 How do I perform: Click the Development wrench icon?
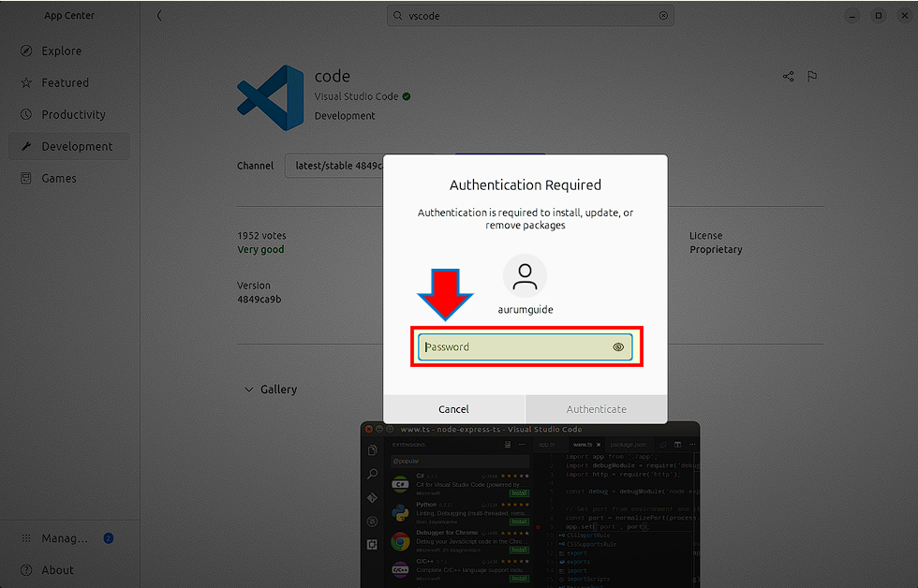[x=26, y=146]
